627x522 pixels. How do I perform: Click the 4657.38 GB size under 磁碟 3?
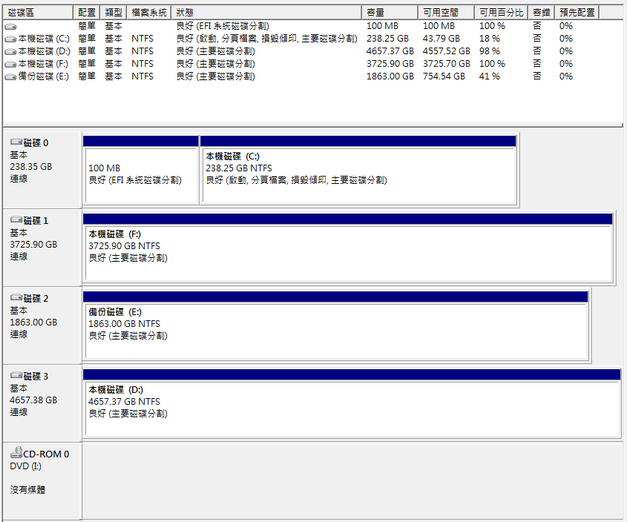(x=34, y=400)
